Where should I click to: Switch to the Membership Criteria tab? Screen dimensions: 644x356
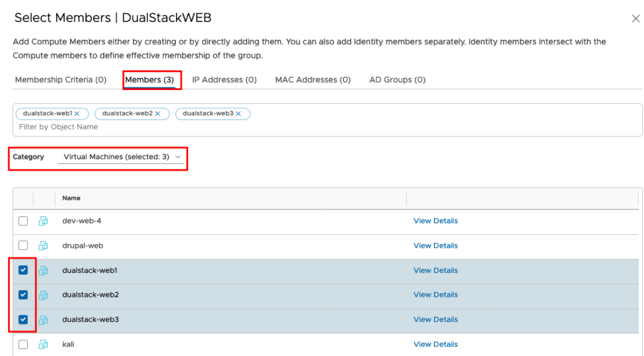pyautogui.click(x=61, y=80)
